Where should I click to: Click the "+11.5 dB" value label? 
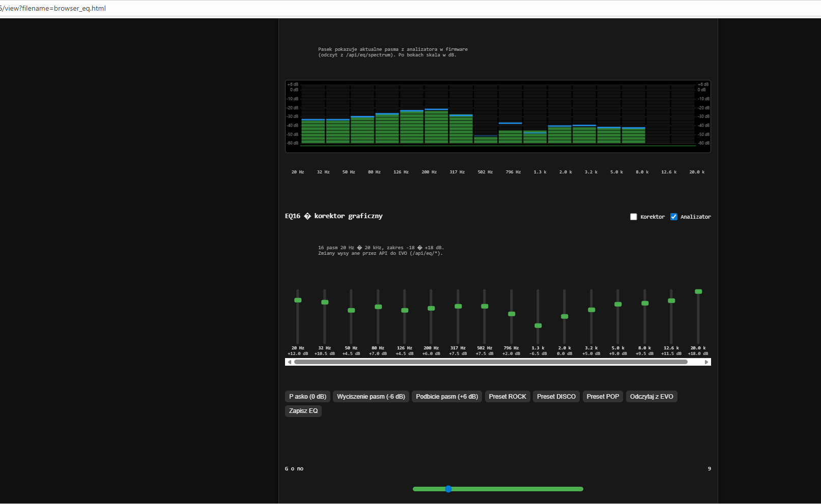pos(671,354)
